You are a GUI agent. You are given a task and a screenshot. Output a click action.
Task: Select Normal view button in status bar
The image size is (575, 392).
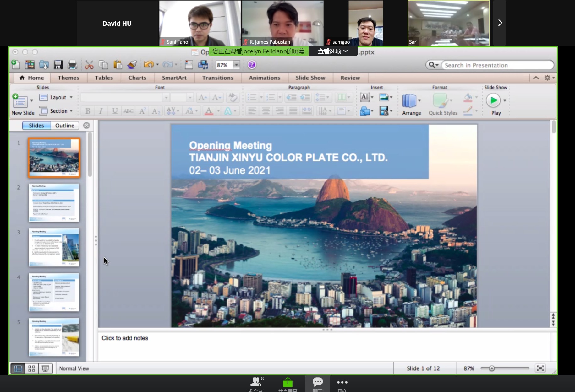tap(18, 368)
